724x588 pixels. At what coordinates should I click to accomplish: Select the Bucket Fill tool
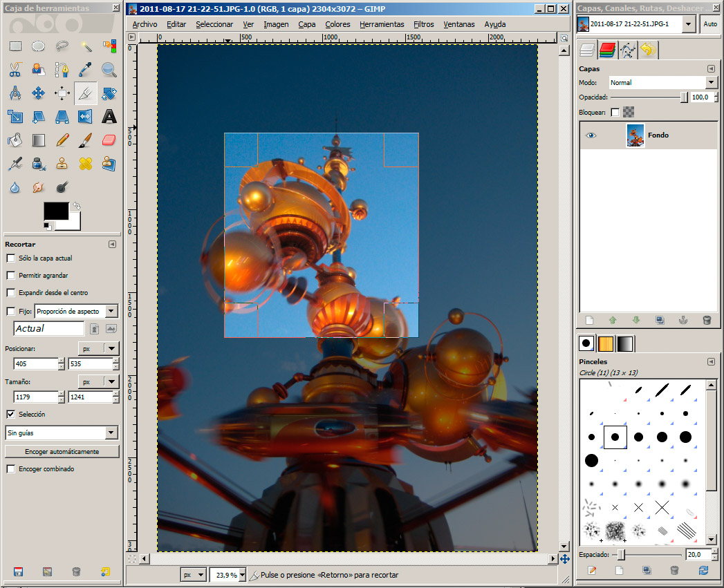point(15,140)
